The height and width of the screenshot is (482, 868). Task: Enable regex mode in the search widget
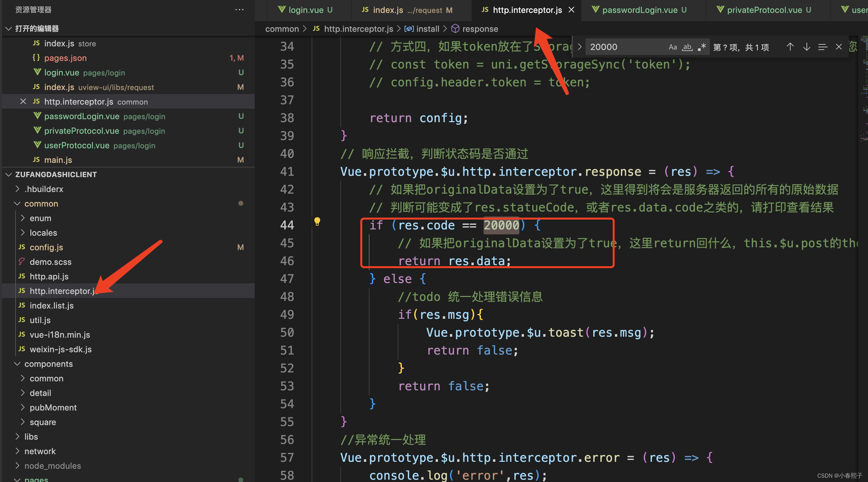click(702, 47)
